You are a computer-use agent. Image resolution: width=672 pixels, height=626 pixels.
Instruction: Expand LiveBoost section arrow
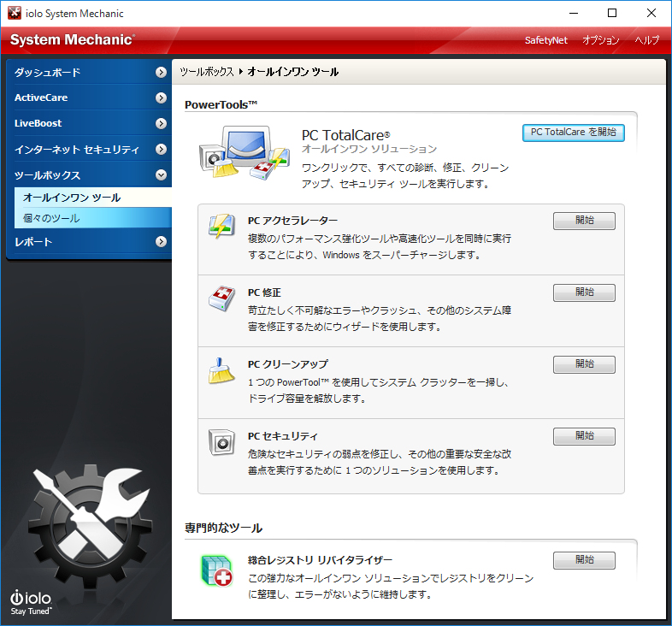click(x=161, y=123)
